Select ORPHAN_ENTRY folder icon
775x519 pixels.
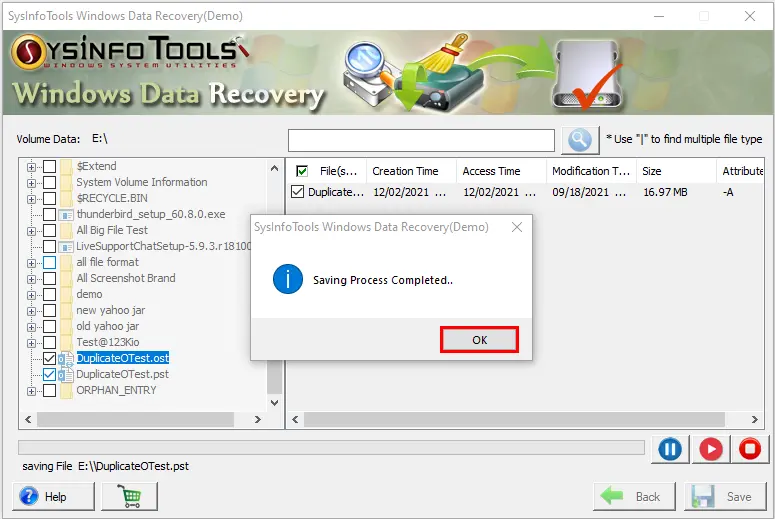(66, 390)
